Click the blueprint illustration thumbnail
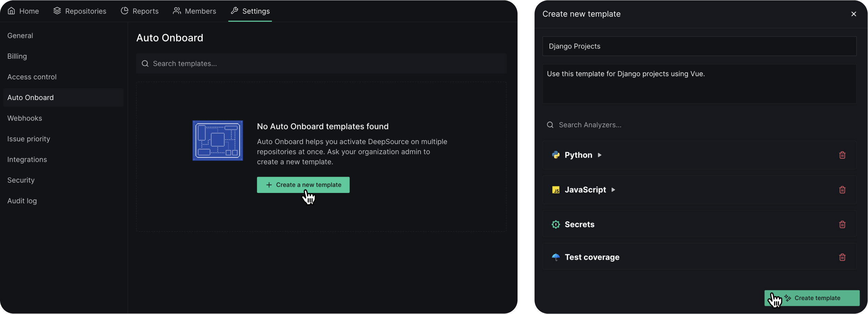This screenshot has width=868, height=314. (x=218, y=140)
